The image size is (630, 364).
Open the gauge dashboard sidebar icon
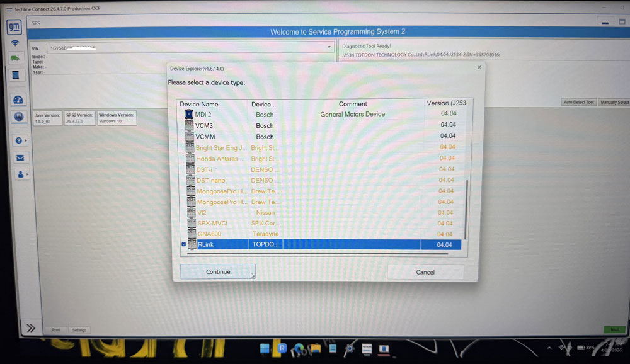point(18,100)
